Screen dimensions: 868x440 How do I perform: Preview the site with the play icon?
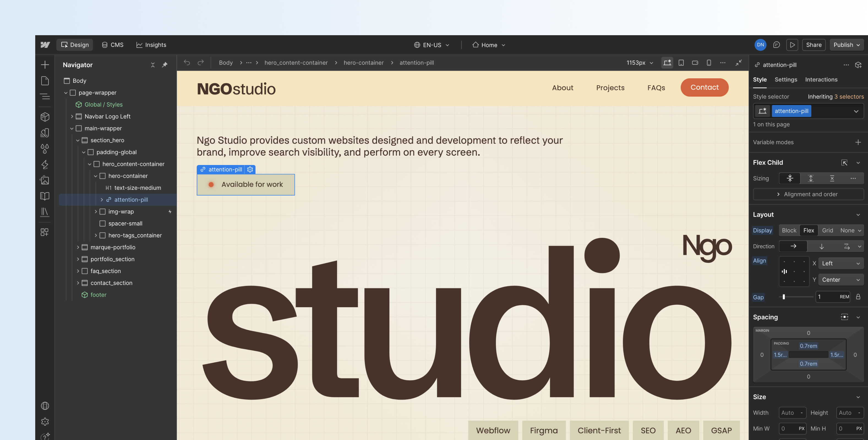pyautogui.click(x=792, y=45)
